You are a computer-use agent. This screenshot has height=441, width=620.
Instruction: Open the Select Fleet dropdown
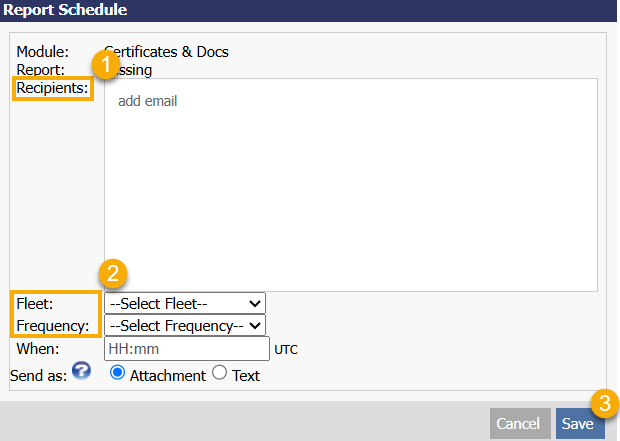[x=185, y=303]
